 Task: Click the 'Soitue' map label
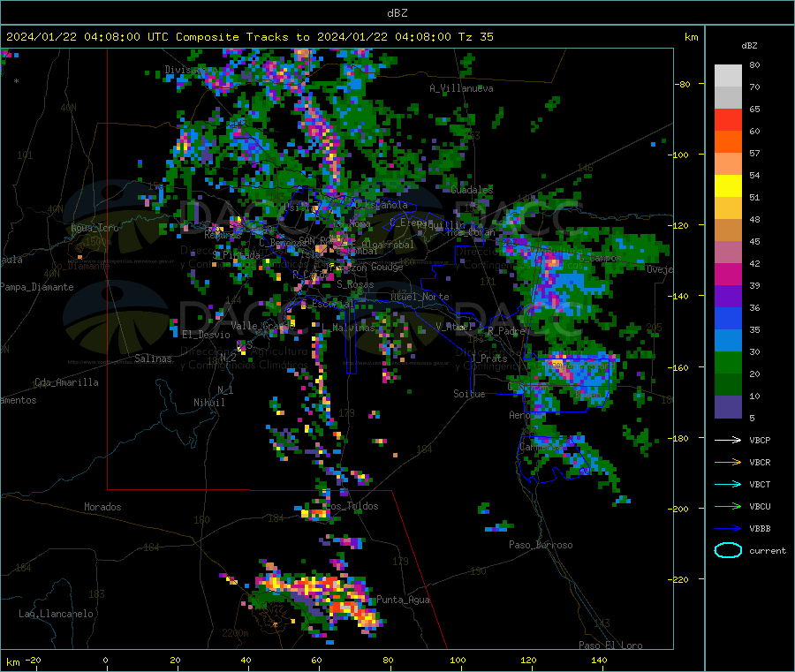click(x=469, y=394)
